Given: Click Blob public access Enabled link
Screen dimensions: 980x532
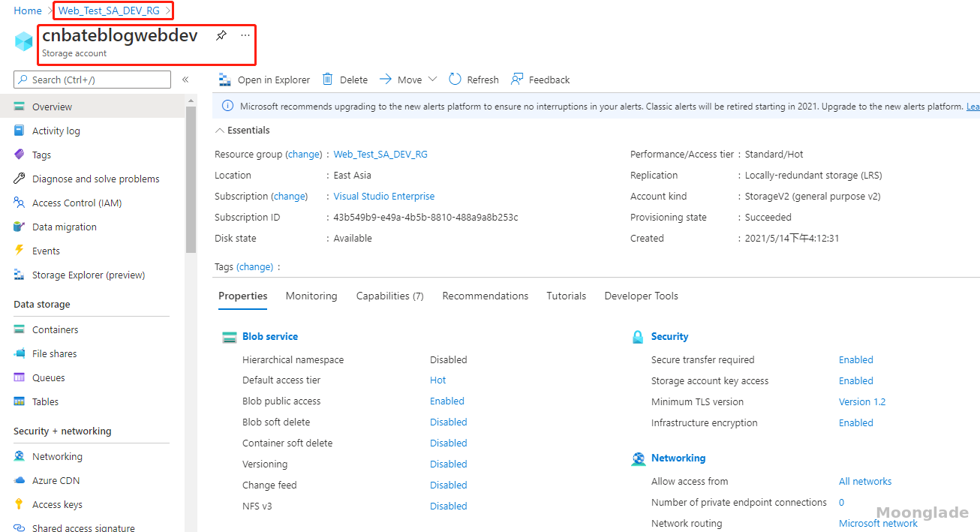Looking at the screenshot, I should pos(447,401).
